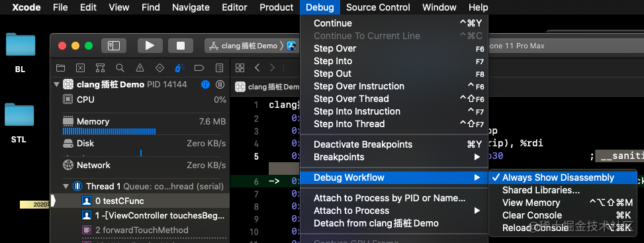The width and height of the screenshot is (644, 243).
Task: Collapse the clang插桩 Demo process tree
Action: tap(56, 85)
